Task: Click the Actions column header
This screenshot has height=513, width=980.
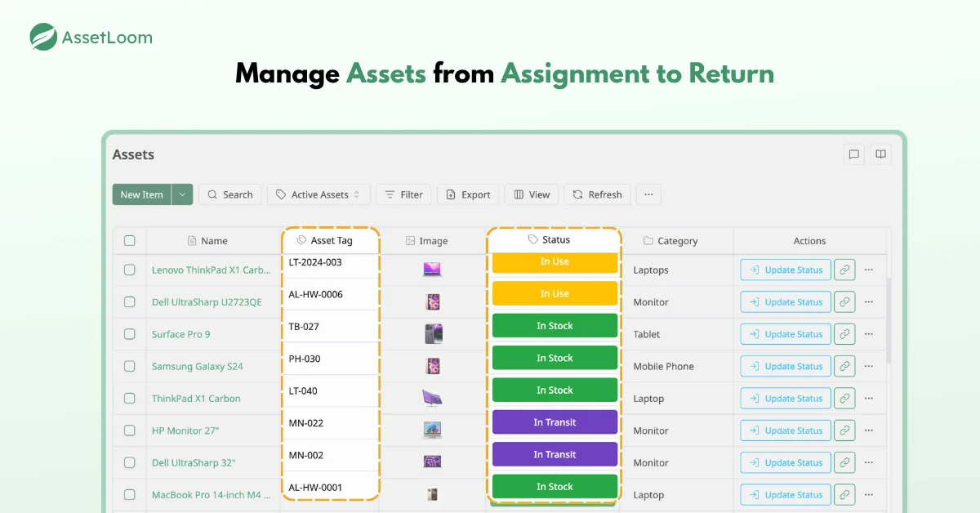Action: point(809,241)
